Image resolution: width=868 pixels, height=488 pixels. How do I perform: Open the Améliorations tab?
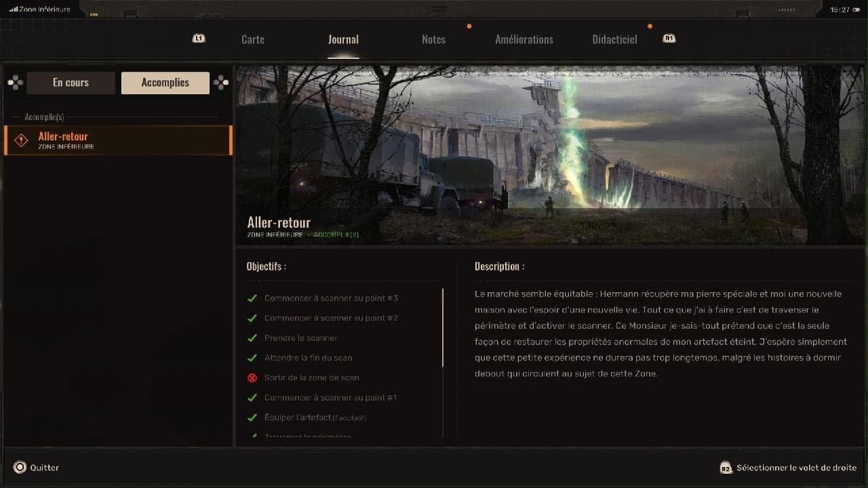[524, 39]
